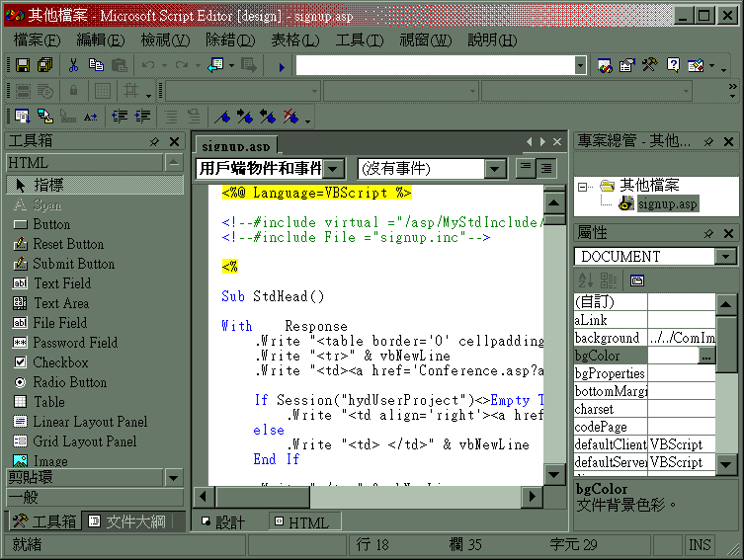Viewport: 744px width, 560px height.
Task: Sort properties alphabetically icon
Action: click(x=586, y=280)
